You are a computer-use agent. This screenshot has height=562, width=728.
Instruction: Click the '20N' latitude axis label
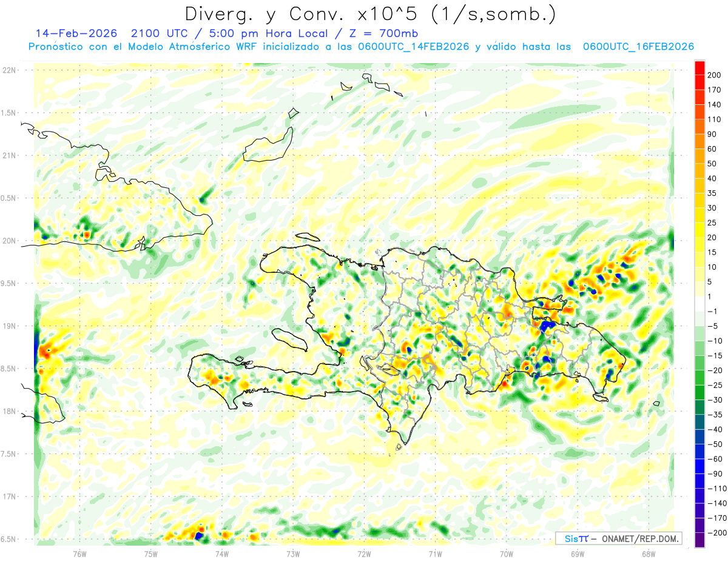[x=9, y=241]
